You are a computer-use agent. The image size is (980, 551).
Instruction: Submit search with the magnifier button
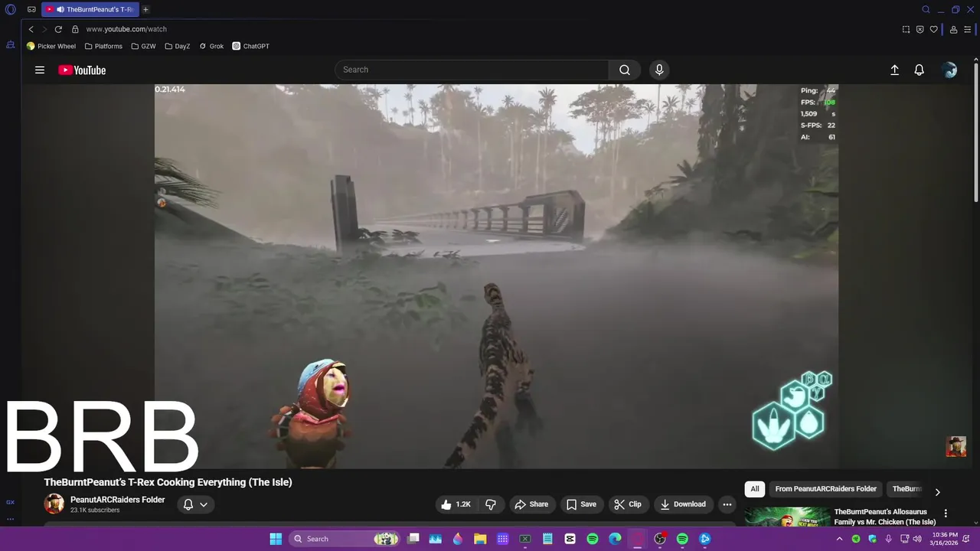click(625, 70)
